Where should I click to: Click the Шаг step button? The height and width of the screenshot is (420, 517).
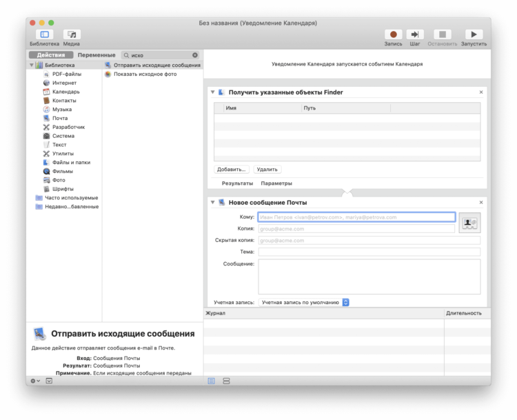pyautogui.click(x=415, y=34)
